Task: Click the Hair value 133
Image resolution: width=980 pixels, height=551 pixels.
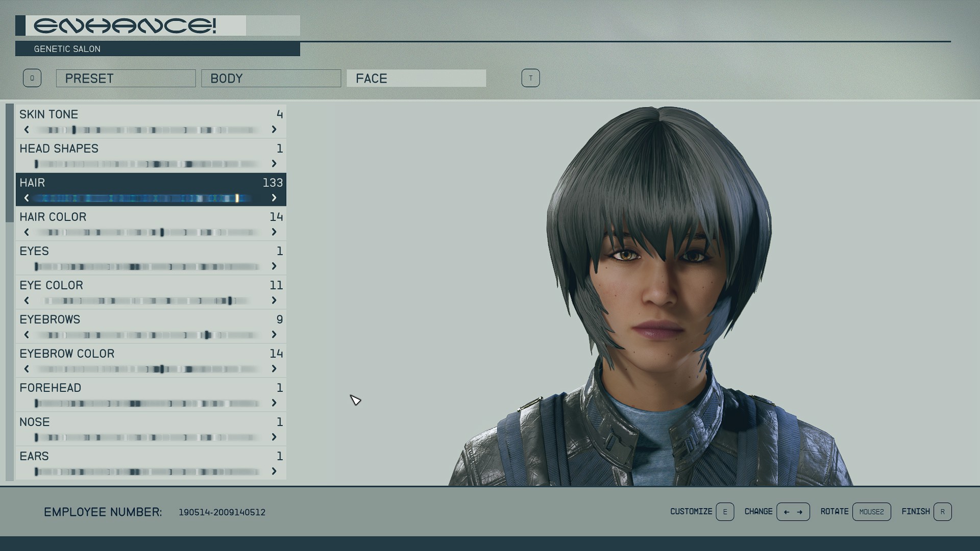Action: [273, 183]
